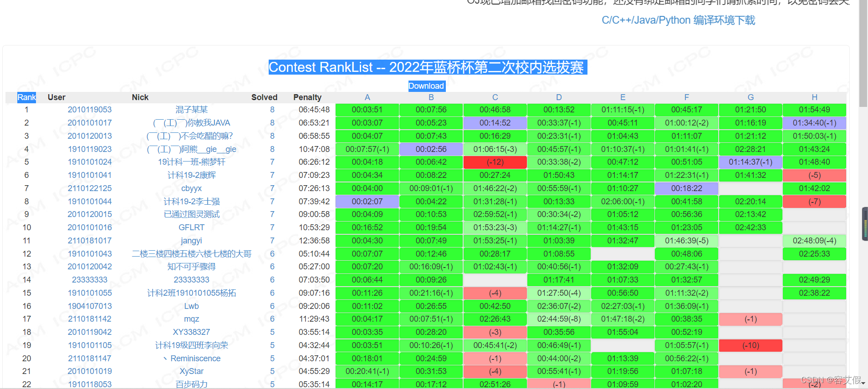Click the (-7) cell in column H
The height and width of the screenshot is (389, 868).
pyautogui.click(x=814, y=202)
